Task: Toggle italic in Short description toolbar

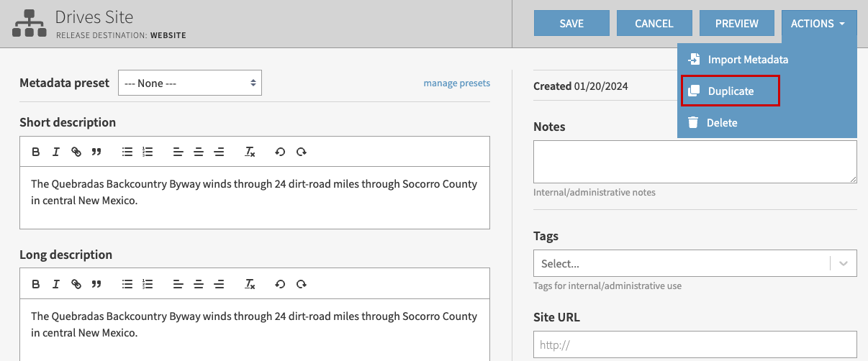Action: click(x=55, y=152)
